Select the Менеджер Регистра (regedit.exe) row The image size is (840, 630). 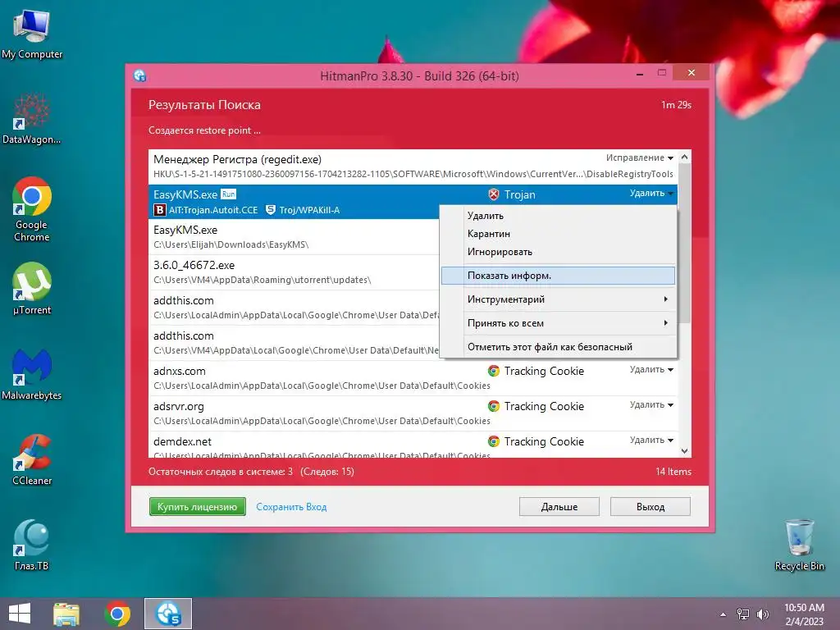[x=413, y=167]
